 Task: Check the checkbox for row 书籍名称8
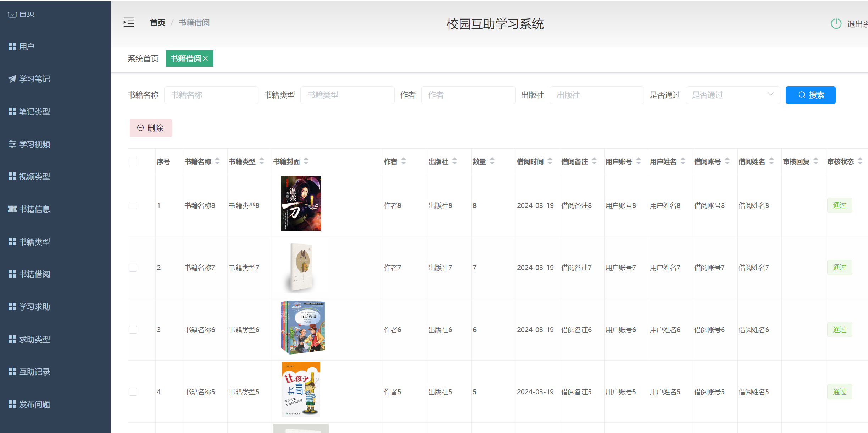point(133,205)
